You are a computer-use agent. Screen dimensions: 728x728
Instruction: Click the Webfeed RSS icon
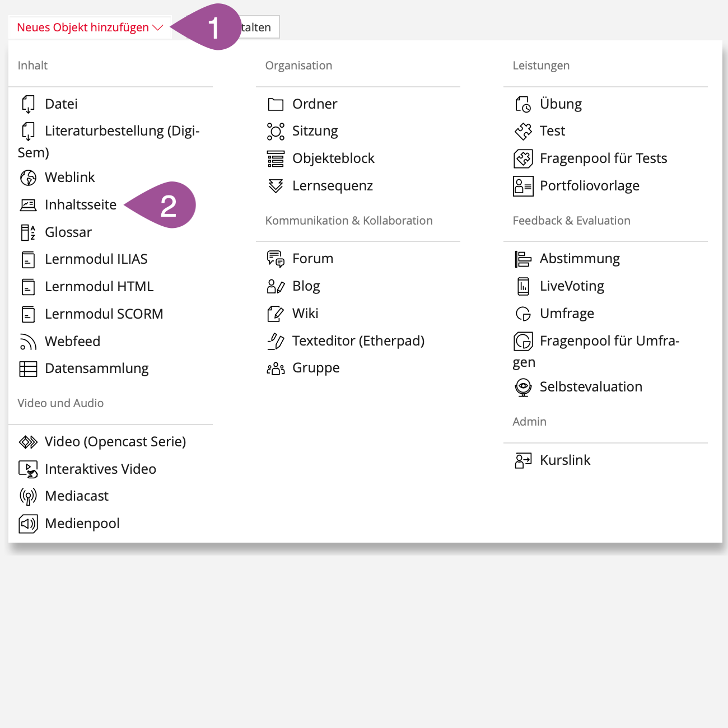pos(28,342)
